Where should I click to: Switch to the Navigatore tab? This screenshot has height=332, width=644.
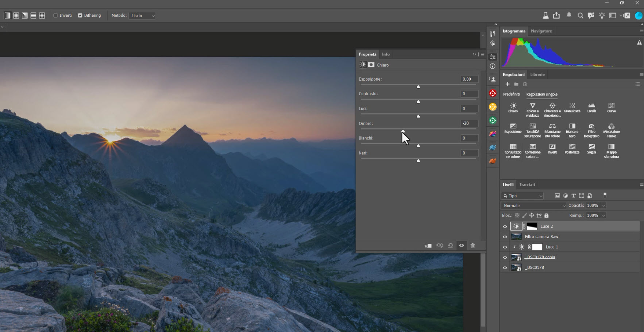click(x=541, y=31)
